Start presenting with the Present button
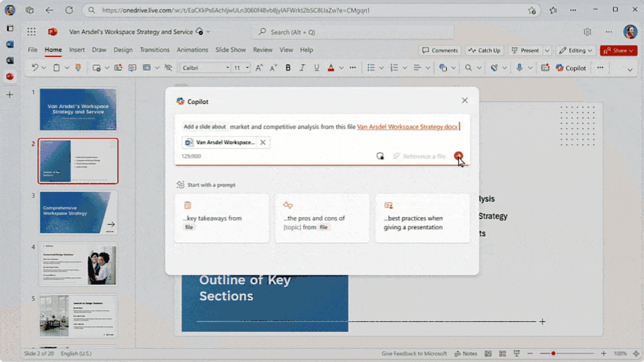This screenshot has height=362, width=644. click(525, 50)
